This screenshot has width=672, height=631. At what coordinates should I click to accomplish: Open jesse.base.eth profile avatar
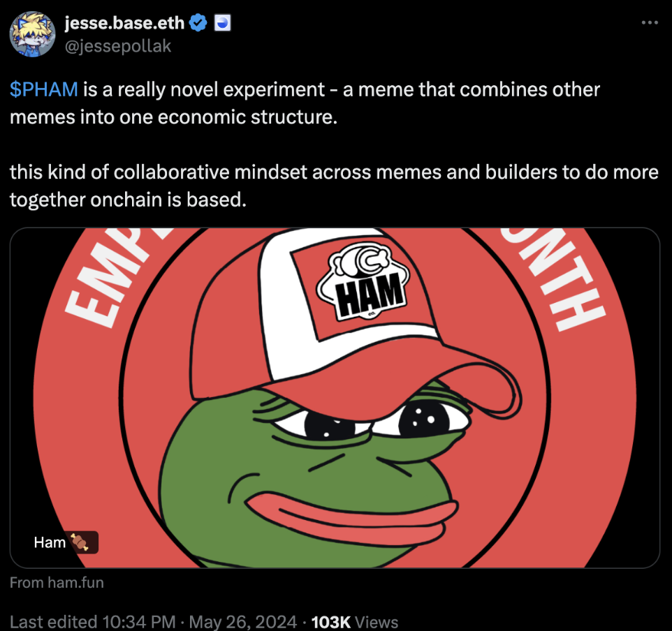(33, 34)
